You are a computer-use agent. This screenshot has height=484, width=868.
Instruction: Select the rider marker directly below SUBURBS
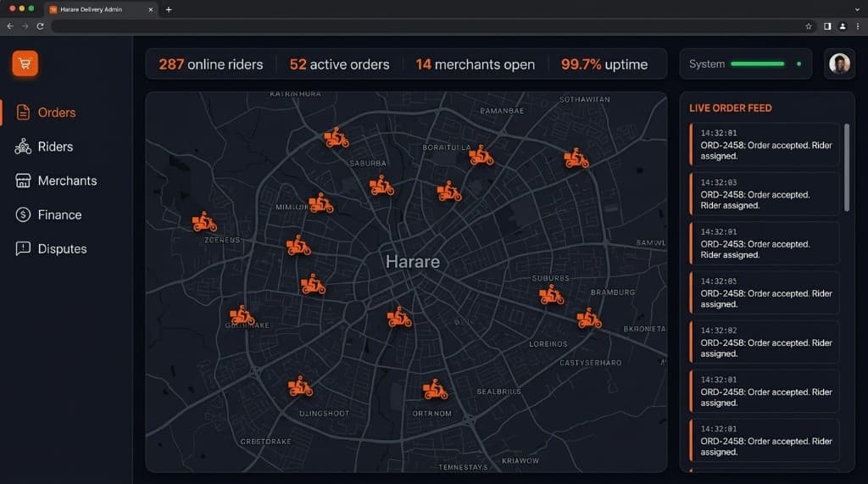(x=551, y=295)
